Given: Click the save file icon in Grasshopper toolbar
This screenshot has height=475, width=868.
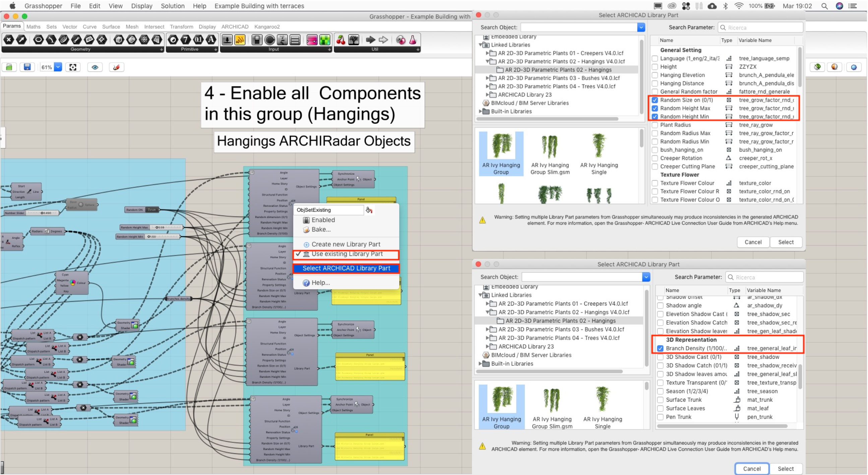Looking at the screenshot, I should point(27,67).
